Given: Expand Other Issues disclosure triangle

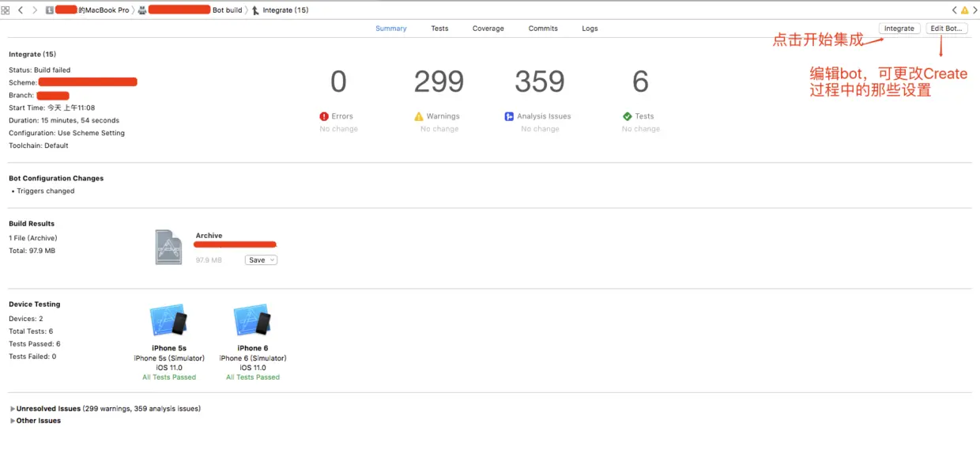Looking at the screenshot, I should tap(13, 421).
